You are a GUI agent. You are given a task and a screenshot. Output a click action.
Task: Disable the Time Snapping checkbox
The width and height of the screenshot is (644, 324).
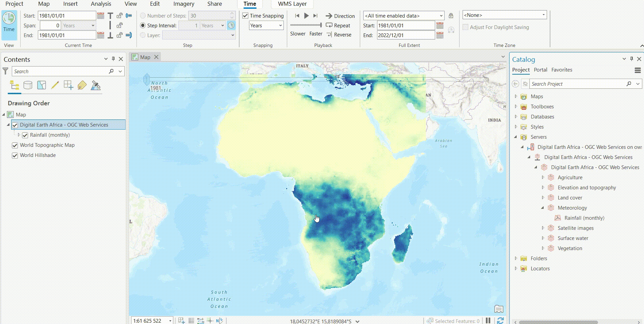click(x=245, y=16)
